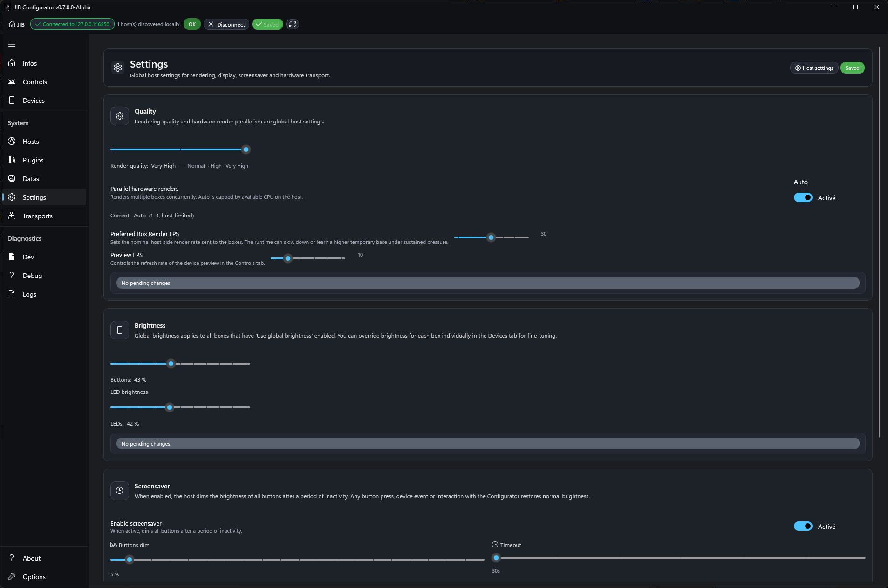Click the Buttons brightness slider handle
This screenshot has width=888, height=588.
point(171,364)
